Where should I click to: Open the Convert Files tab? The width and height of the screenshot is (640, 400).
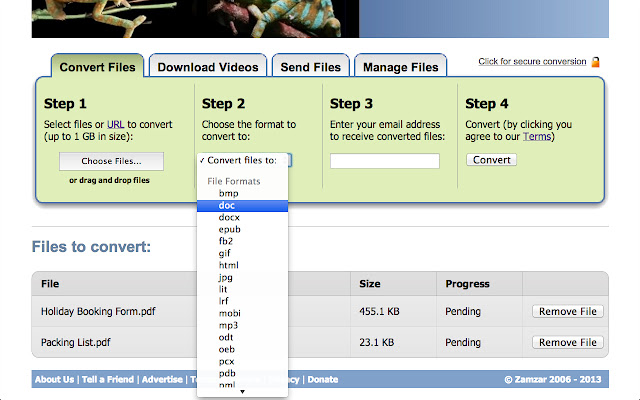pos(97,67)
